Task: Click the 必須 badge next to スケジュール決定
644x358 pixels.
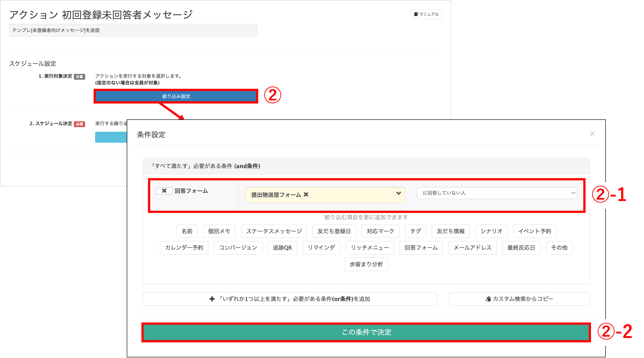Action: pyautogui.click(x=80, y=124)
